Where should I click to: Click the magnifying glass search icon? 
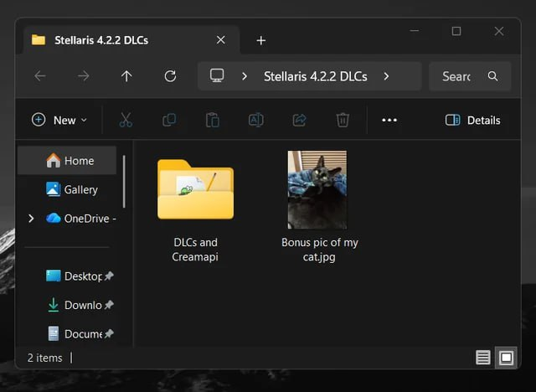click(492, 76)
